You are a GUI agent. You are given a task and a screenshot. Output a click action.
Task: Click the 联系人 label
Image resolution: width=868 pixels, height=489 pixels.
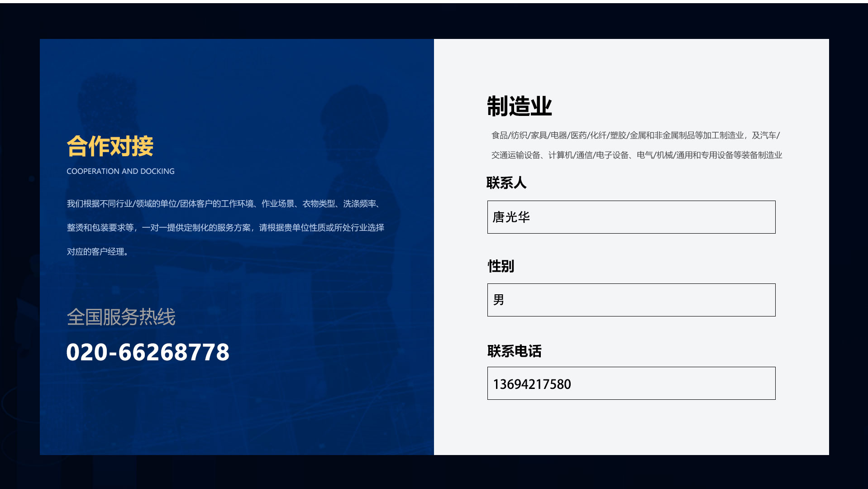(506, 183)
